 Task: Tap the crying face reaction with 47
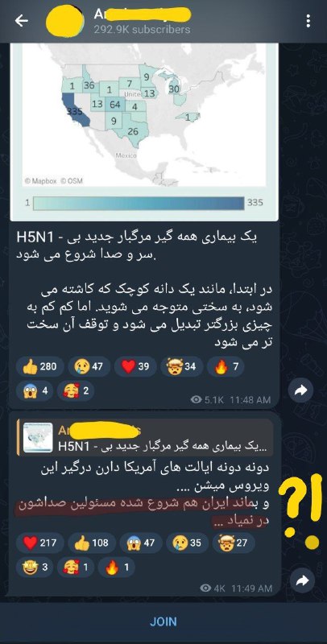[x=89, y=366]
